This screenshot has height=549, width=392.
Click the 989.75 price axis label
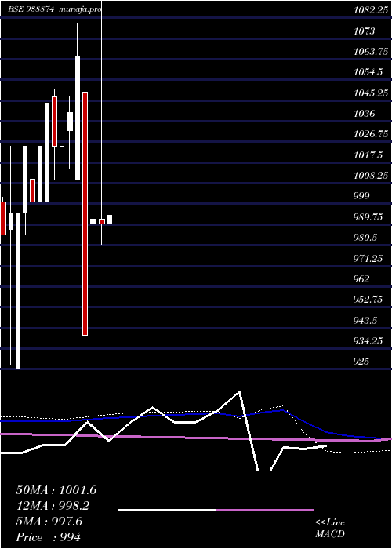click(368, 217)
